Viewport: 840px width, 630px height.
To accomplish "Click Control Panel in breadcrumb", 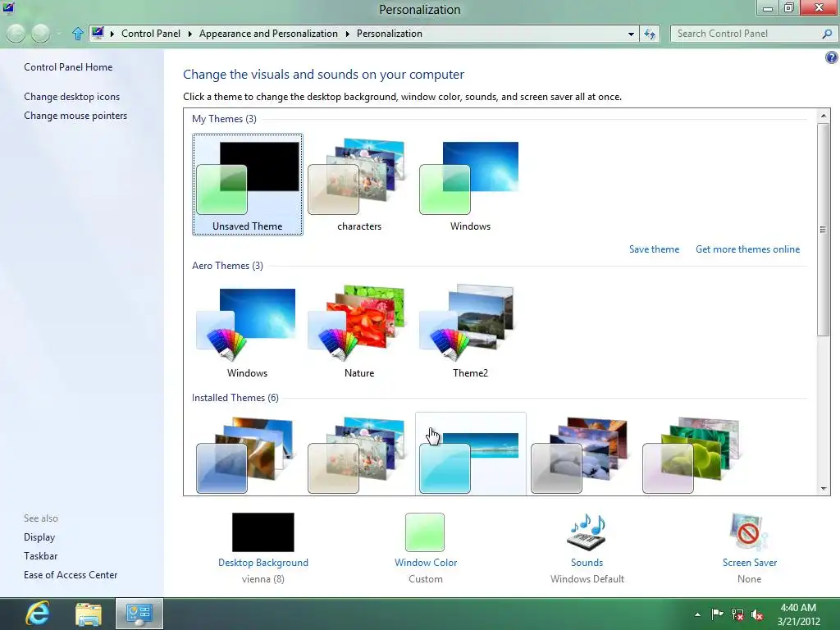I will point(151,33).
